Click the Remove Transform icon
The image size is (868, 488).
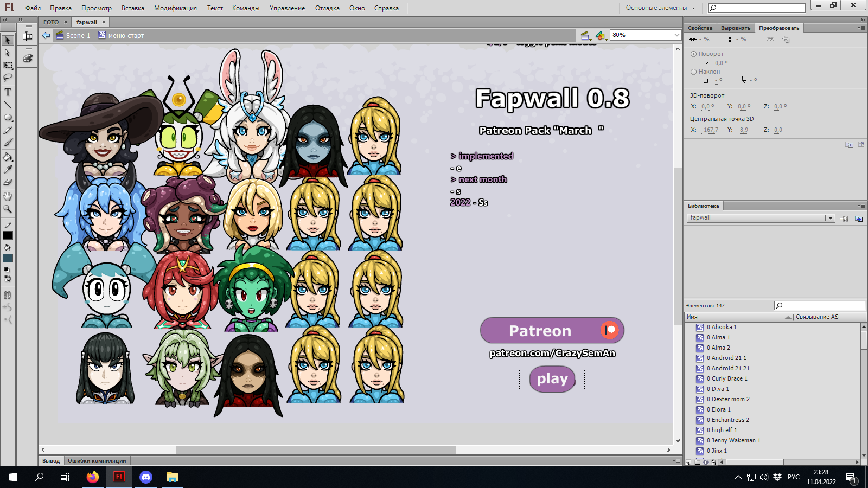[861, 145]
